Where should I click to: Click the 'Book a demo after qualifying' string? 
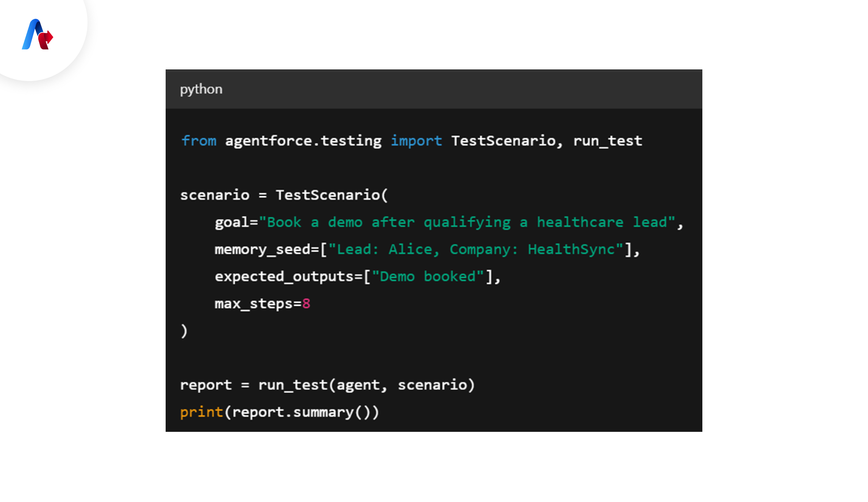[x=467, y=222]
